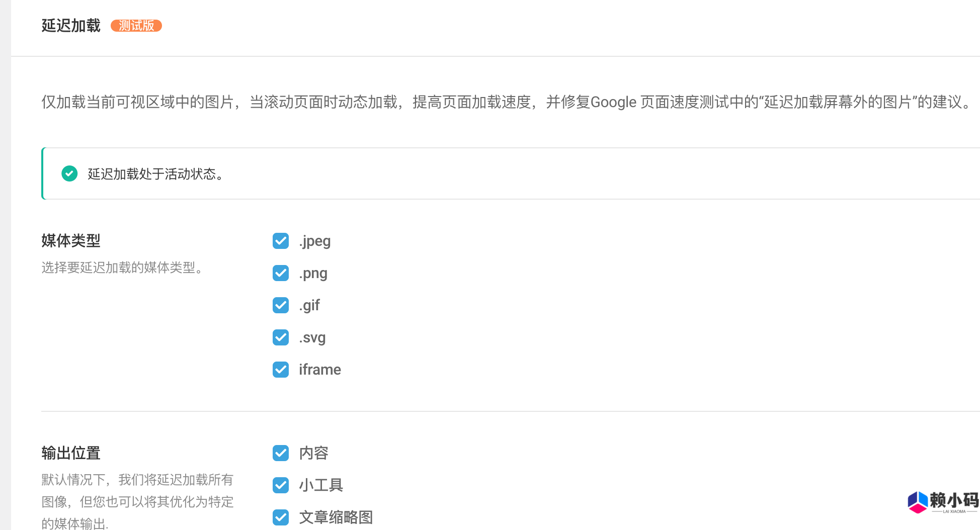This screenshot has width=980, height=530.
Task: Disable lazy loading for .png files
Action: click(x=281, y=273)
